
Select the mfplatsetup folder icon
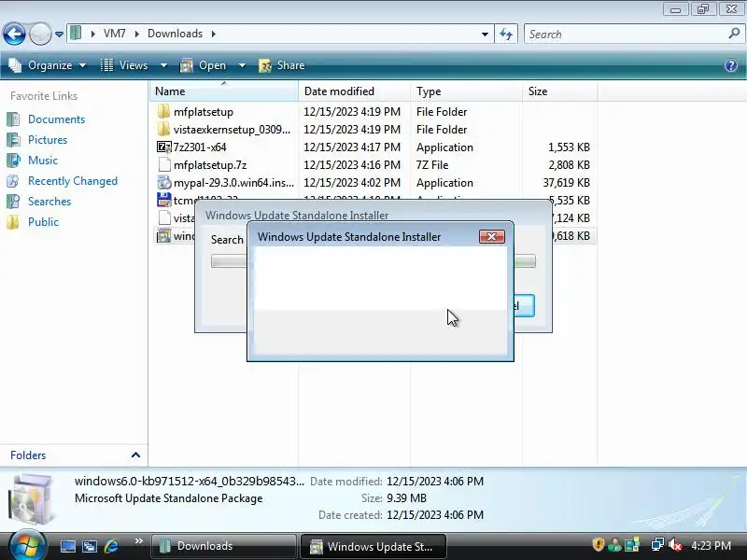click(x=163, y=111)
